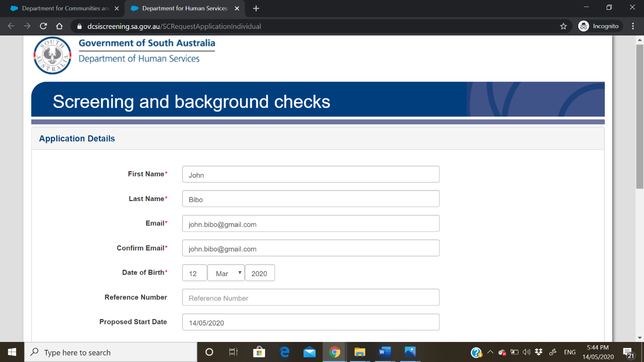The width and height of the screenshot is (644, 362).
Task: Open the Photos app on the taskbar
Action: pyautogui.click(x=410, y=352)
